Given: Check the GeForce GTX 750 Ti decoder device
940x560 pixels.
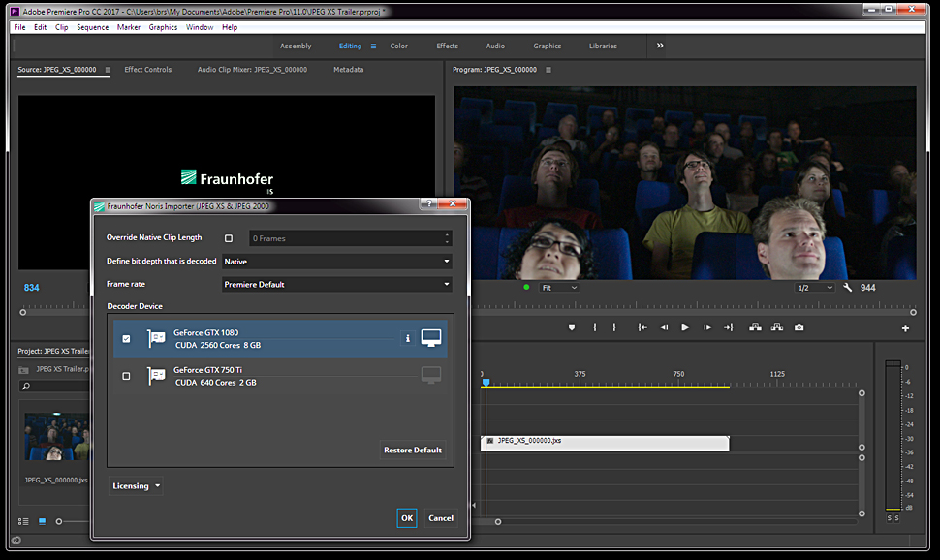Looking at the screenshot, I should click(126, 376).
